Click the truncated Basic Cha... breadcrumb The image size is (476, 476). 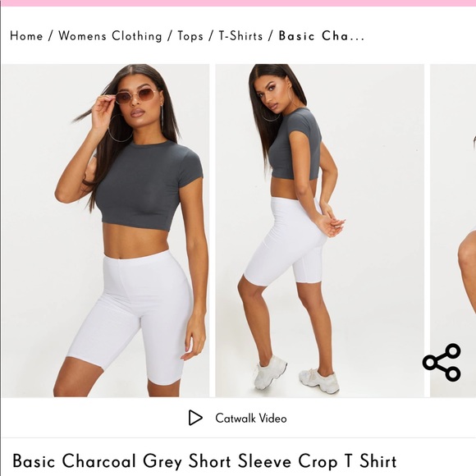coord(322,36)
